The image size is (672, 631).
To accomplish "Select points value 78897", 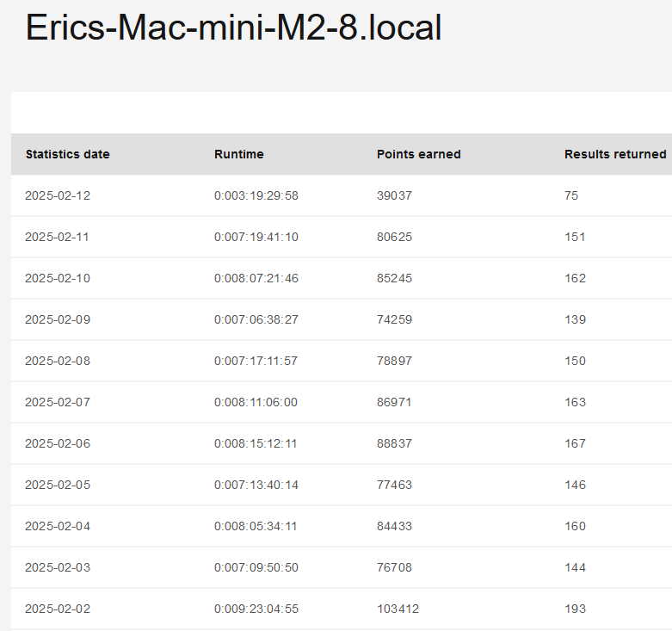I will (x=394, y=361).
